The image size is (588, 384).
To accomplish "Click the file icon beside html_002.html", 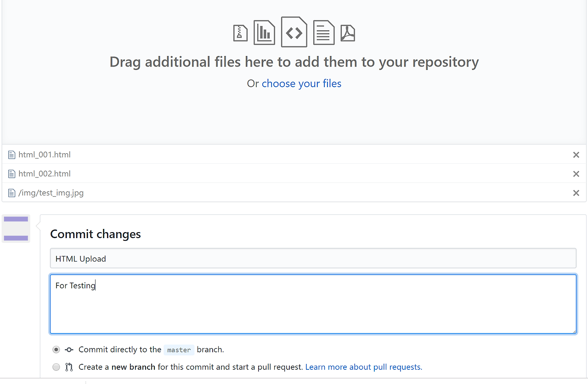I will click(x=12, y=174).
